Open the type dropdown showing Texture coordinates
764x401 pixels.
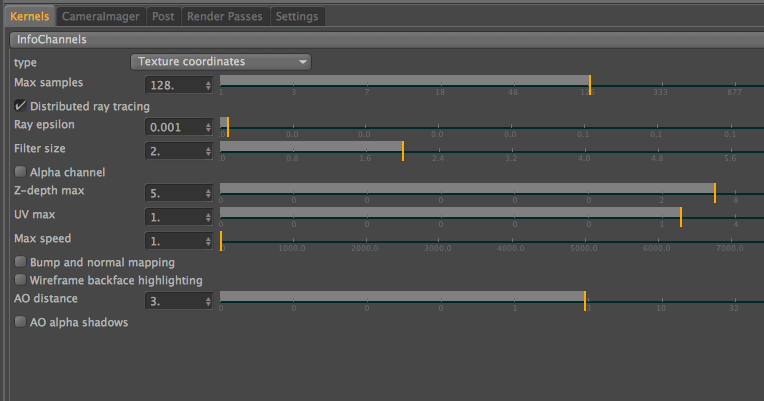tap(221, 62)
